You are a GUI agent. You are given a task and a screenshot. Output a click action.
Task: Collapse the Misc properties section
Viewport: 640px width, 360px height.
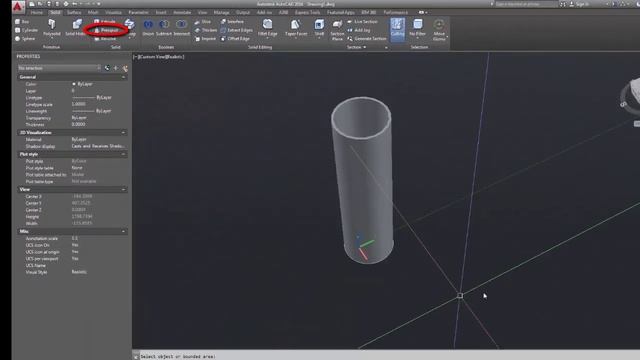tap(123, 231)
